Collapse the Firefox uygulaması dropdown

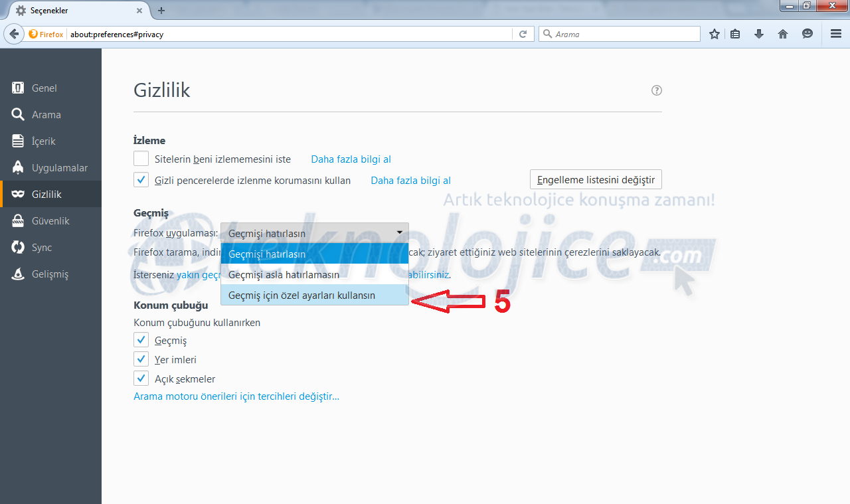pos(315,233)
